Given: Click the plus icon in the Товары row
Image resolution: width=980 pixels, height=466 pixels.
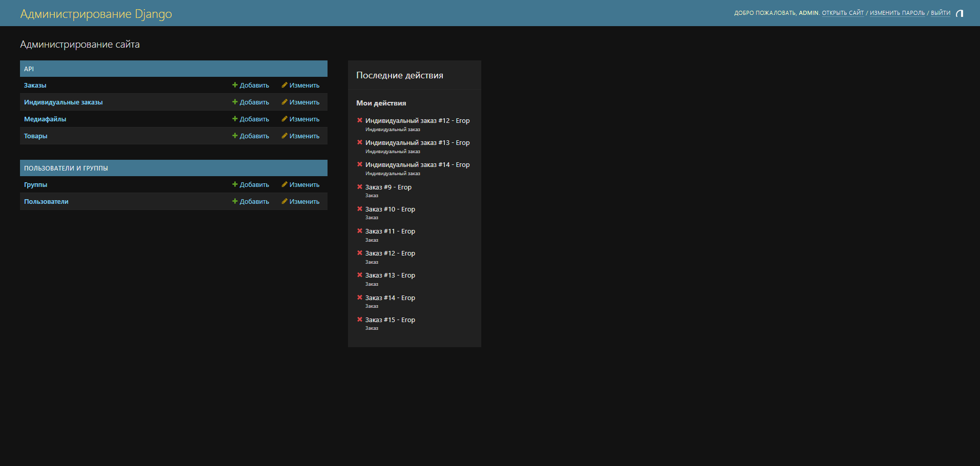Looking at the screenshot, I should pyautogui.click(x=235, y=136).
